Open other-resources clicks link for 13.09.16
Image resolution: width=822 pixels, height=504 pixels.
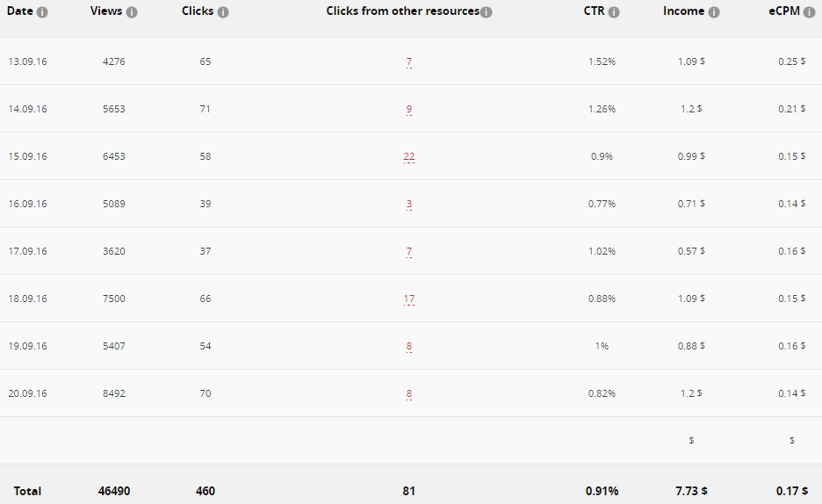(409, 62)
